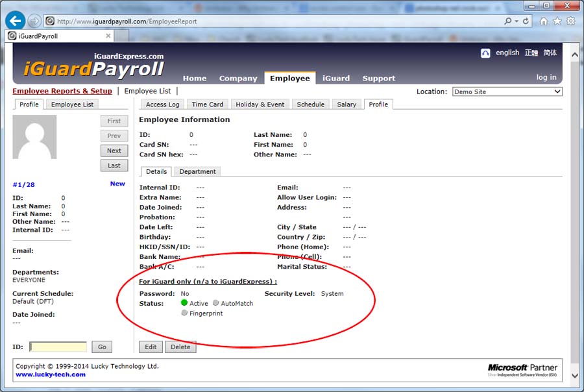Image resolution: width=584 pixels, height=392 pixels.
Task: Open favorites star icon
Action: coord(557,21)
